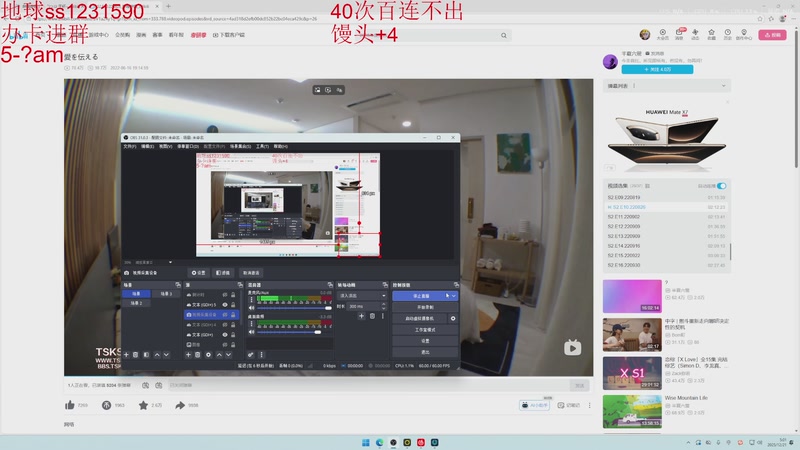
Task: Open favorites star icon in bilibili header
Action: (711, 34)
